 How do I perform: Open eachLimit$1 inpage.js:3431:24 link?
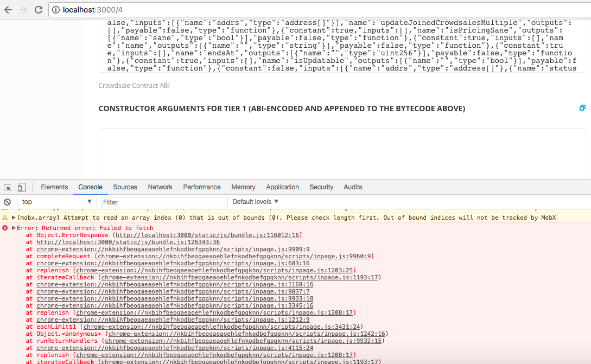pos(221,327)
